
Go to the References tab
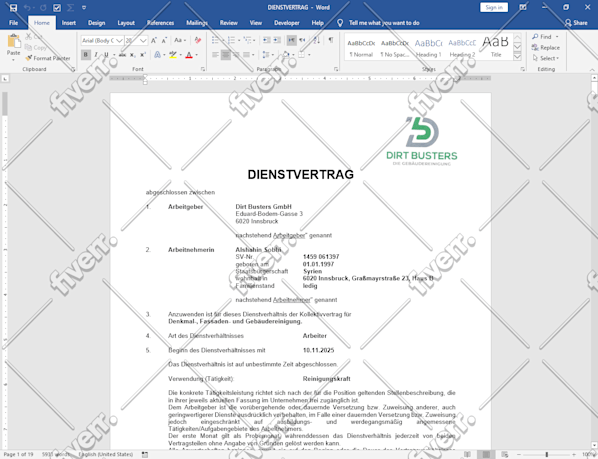(x=160, y=23)
